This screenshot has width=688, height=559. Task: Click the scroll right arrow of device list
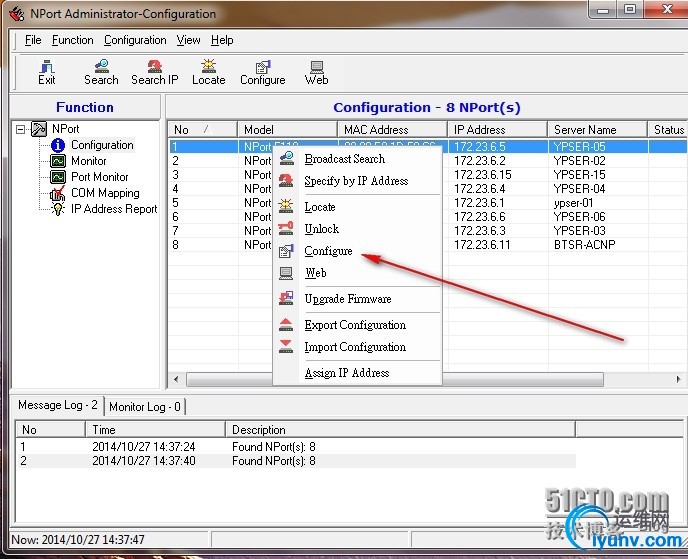click(678, 379)
